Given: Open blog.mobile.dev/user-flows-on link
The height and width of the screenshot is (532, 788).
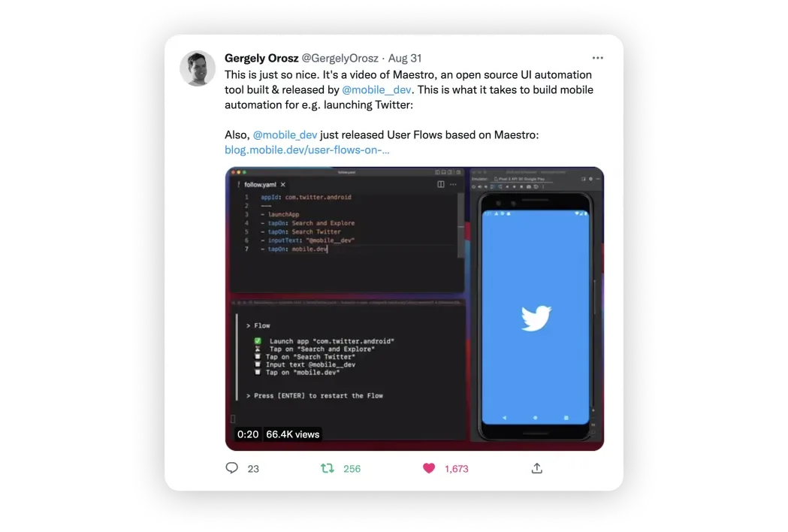Looking at the screenshot, I should 307,150.
